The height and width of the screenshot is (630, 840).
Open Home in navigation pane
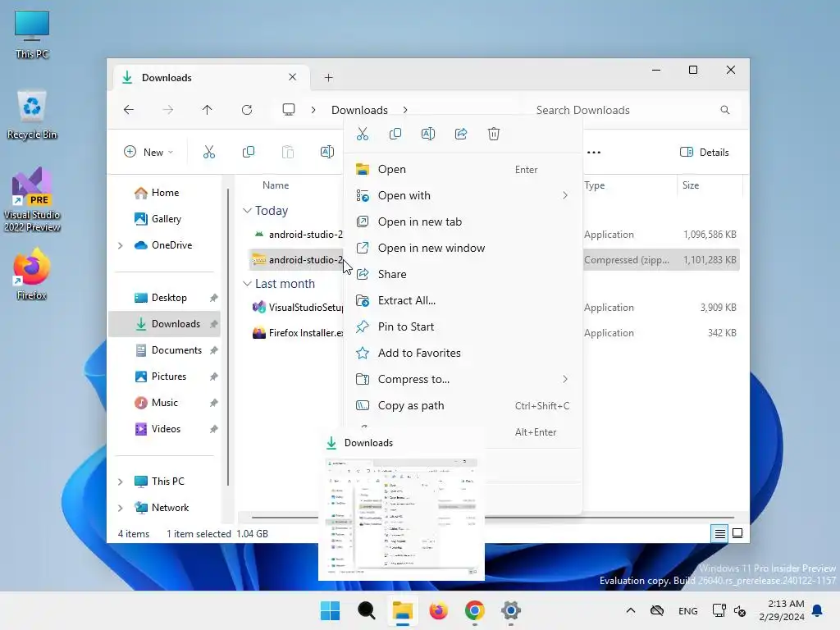click(164, 192)
